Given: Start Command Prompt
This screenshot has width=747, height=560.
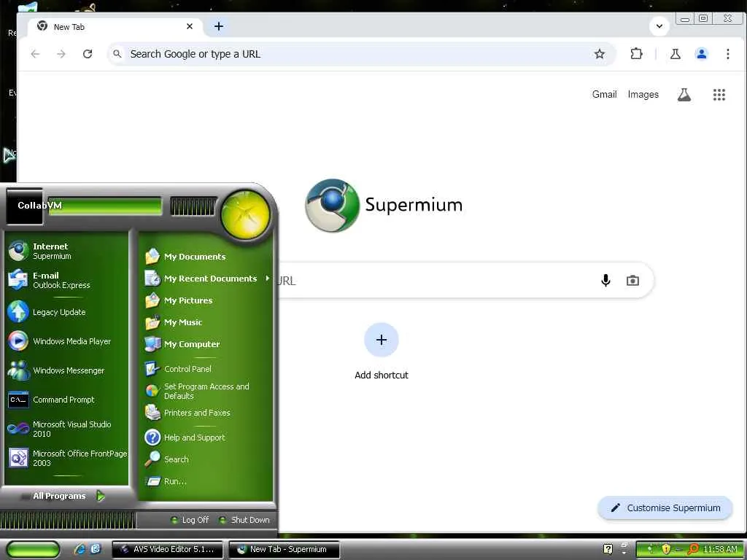Looking at the screenshot, I should pyautogui.click(x=66, y=400).
